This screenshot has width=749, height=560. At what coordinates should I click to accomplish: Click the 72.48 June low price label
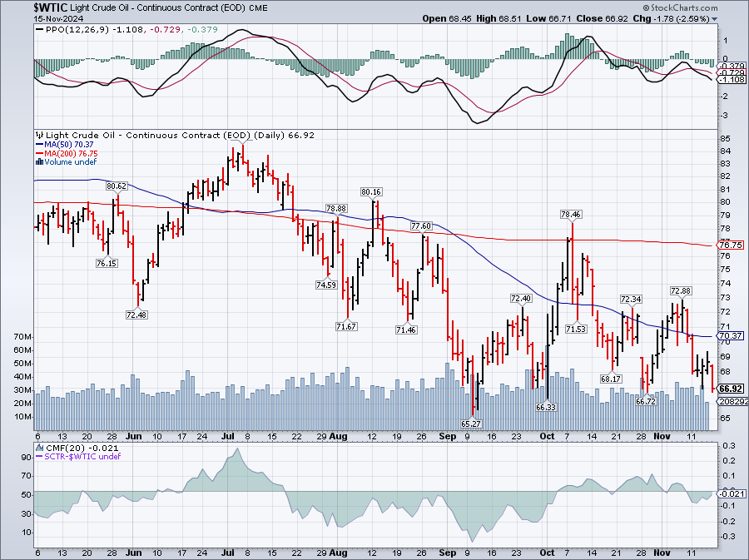click(x=137, y=315)
